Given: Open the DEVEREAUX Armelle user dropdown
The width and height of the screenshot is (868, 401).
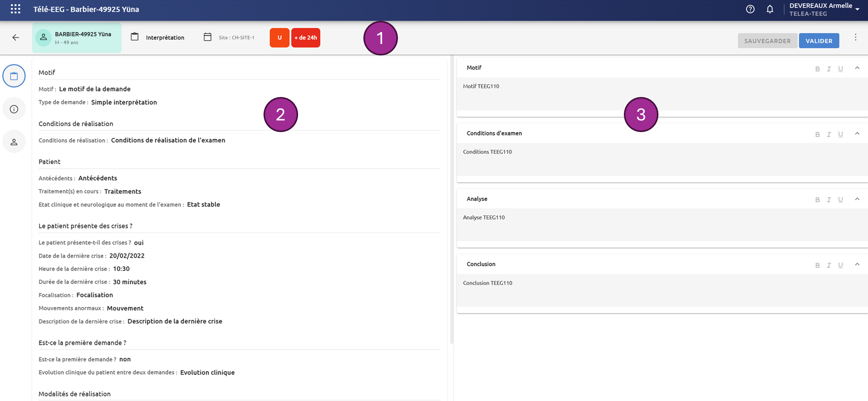Looking at the screenshot, I should (825, 9).
